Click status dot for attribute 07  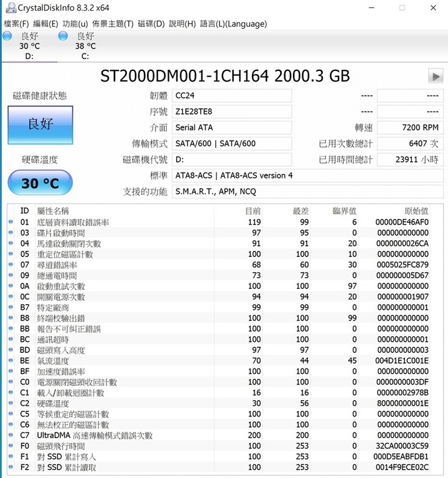point(11,265)
